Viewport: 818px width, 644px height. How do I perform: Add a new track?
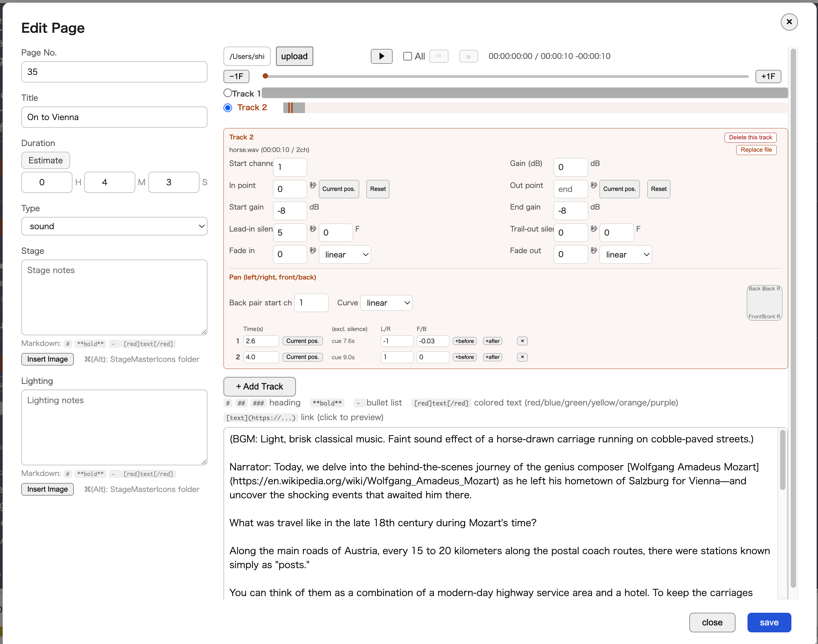click(x=259, y=387)
